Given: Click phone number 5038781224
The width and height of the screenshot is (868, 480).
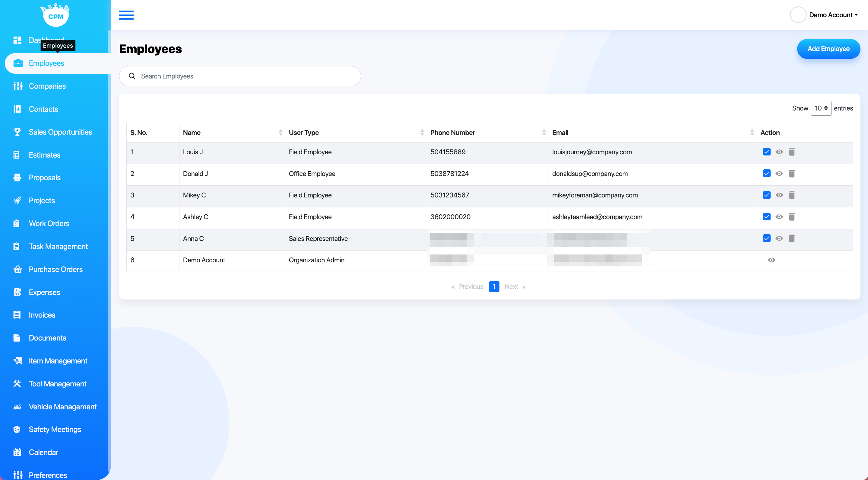Looking at the screenshot, I should 449,173.
